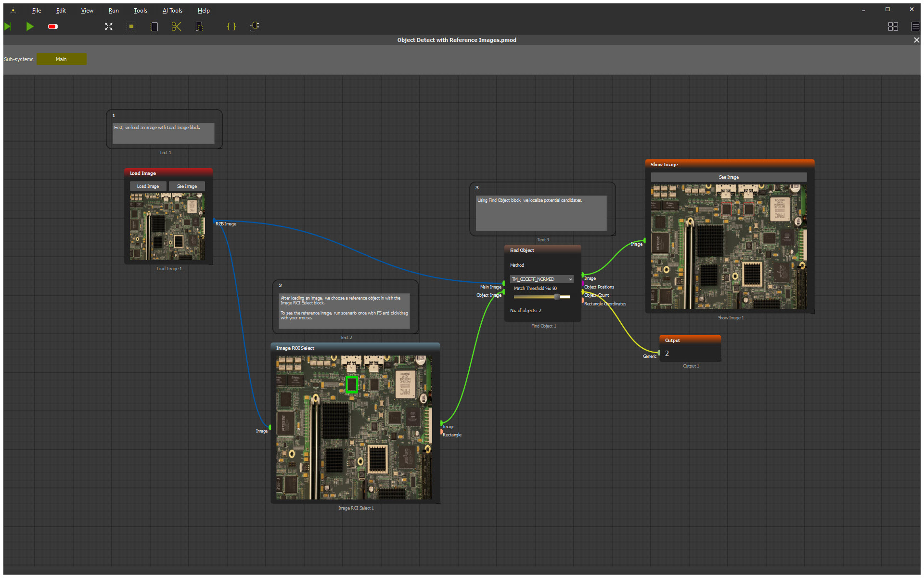Open the AI Tools menu
924x578 pixels.
click(x=172, y=10)
